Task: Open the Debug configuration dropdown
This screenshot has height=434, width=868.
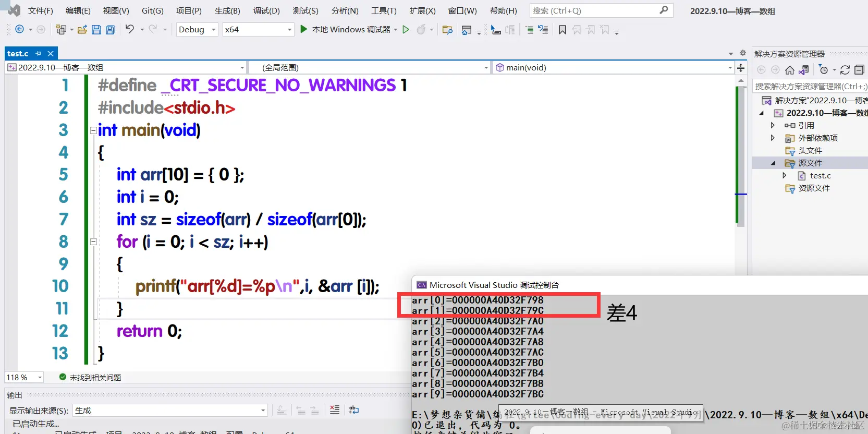Action: [197, 30]
